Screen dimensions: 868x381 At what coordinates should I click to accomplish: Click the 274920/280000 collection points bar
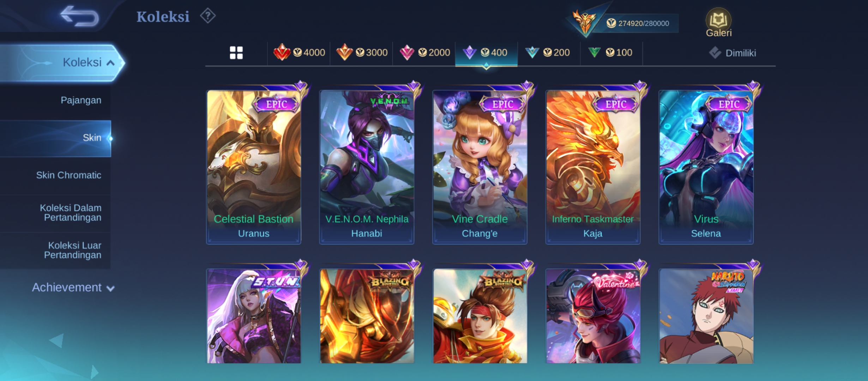[637, 23]
